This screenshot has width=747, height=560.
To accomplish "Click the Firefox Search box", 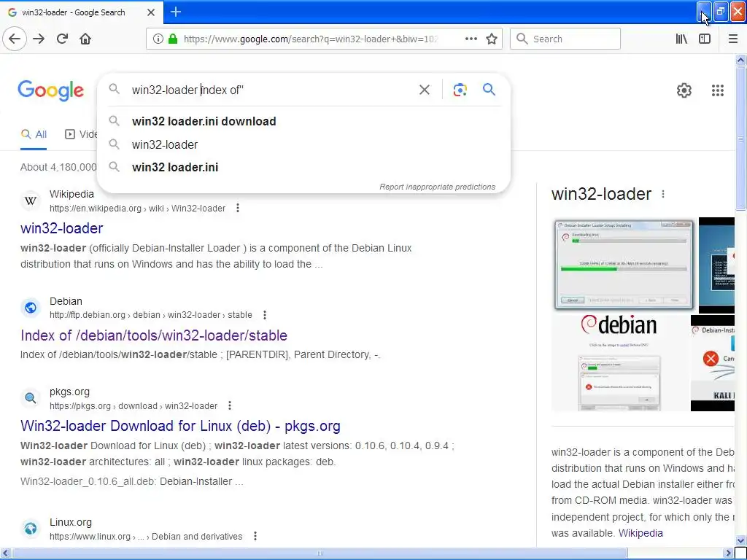I will (565, 39).
